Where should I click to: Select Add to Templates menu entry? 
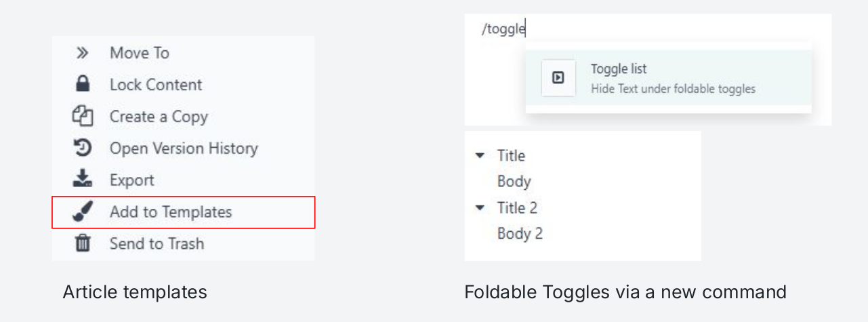[x=171, y=212]
